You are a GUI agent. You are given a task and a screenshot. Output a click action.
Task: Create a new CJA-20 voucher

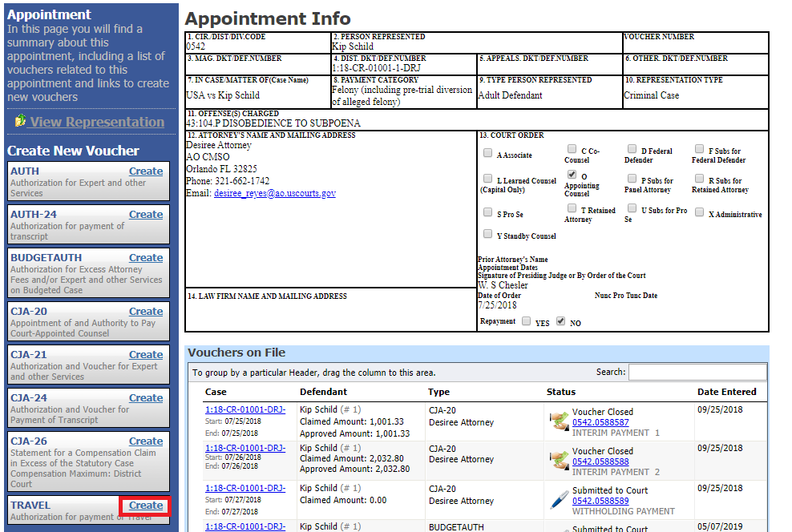pos(146,312)
